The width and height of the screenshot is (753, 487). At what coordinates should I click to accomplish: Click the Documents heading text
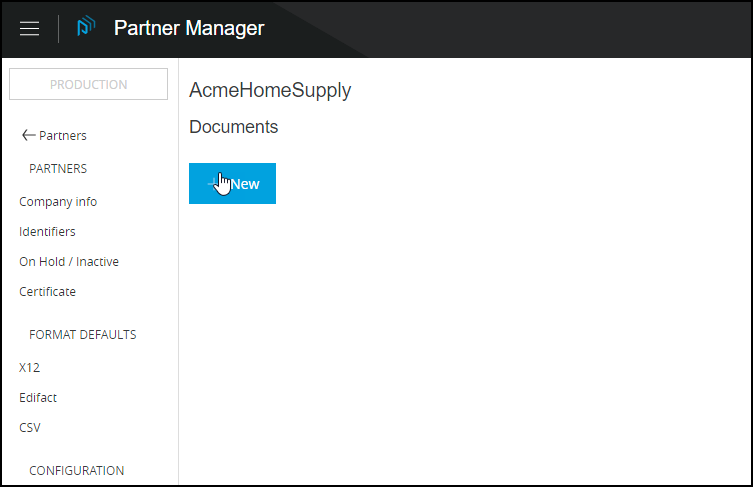(x=233, y=128)
